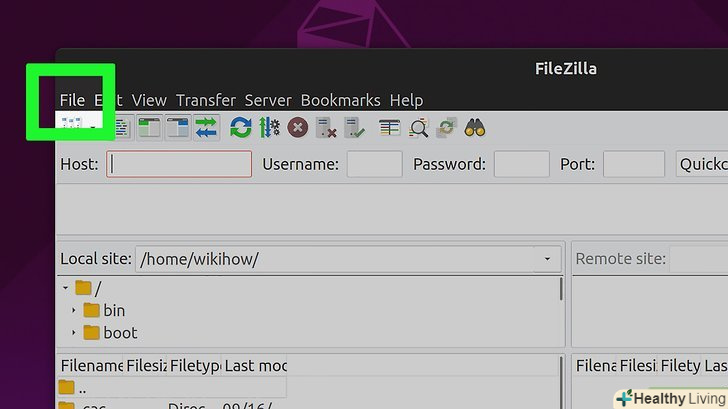Screen dimensions: 728x409
Task: Focus the Host input field
Action: coord(179,164)
